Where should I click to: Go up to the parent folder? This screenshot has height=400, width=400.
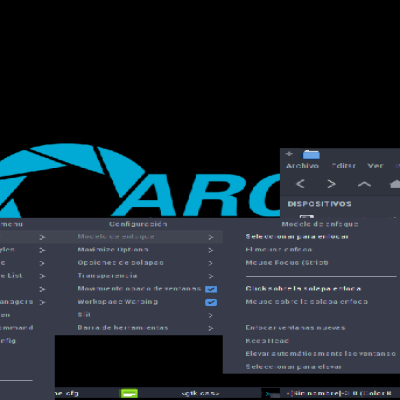364,184
